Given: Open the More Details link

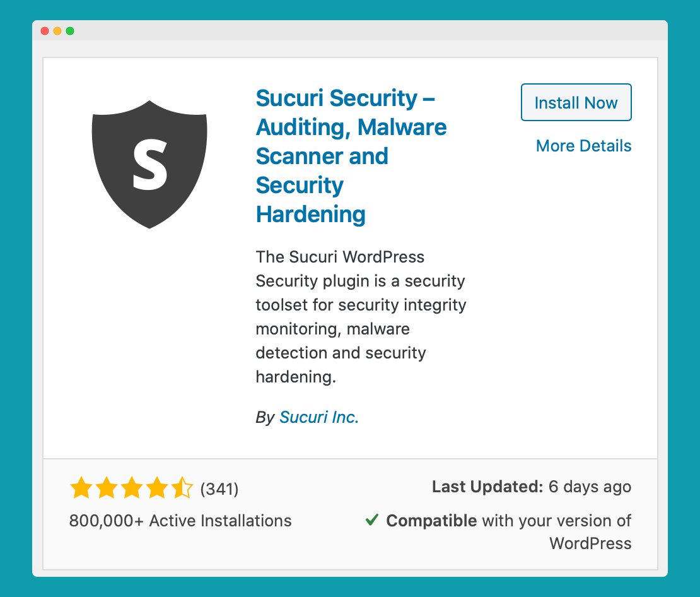Looking at the screenshot, I should click(583, 146).
